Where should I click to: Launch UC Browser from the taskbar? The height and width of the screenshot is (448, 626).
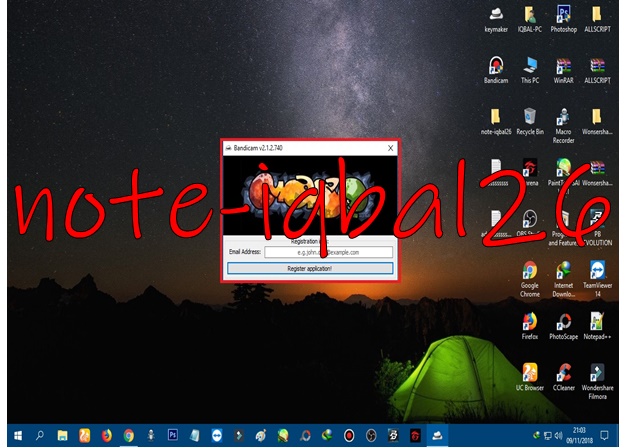(x=84, y=436)
